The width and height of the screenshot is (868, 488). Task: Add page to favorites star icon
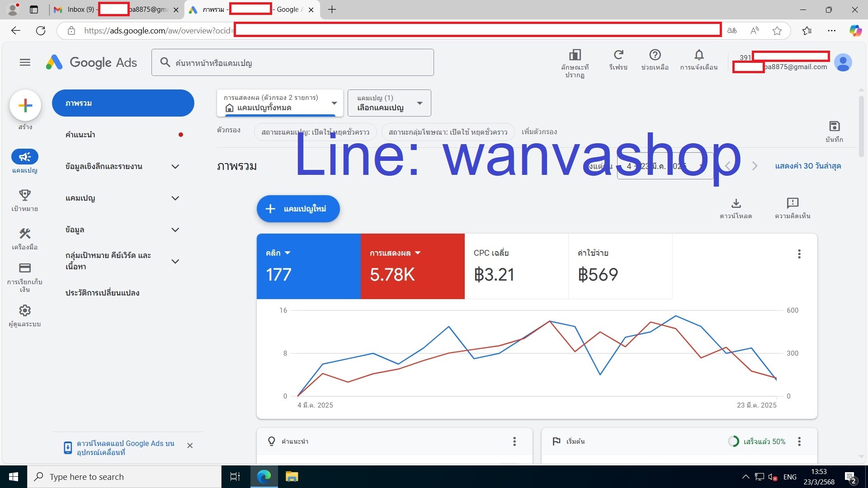point(777,31)
